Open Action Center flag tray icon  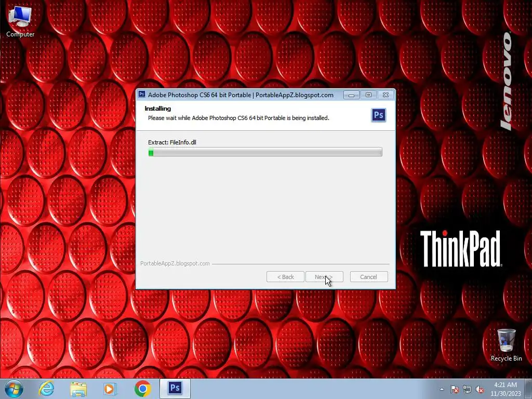(x=454, y=389)
